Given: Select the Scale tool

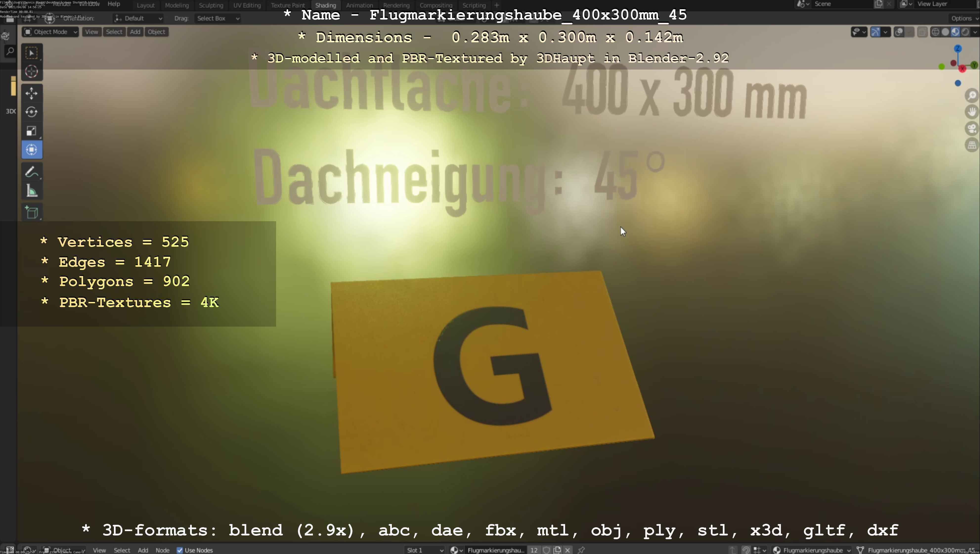Looking at the screenshot, I should pyautogui.click(x=32, y=131).
